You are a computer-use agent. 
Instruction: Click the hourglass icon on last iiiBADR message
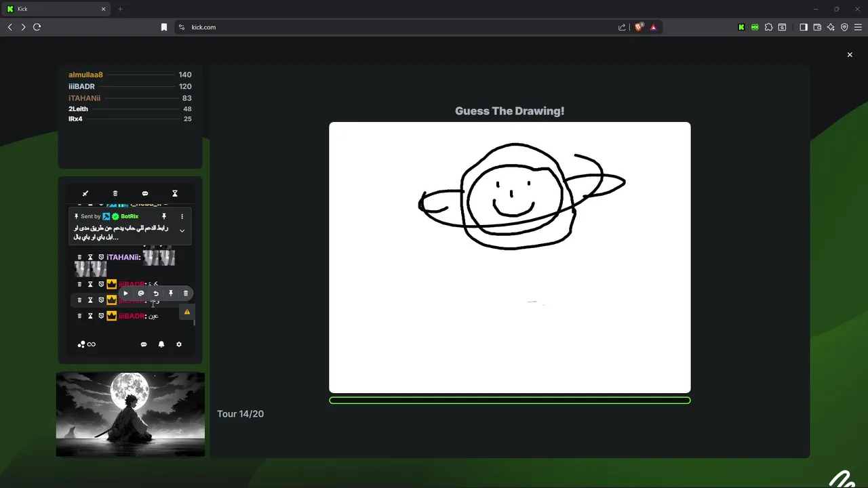[x=90, y=316]
